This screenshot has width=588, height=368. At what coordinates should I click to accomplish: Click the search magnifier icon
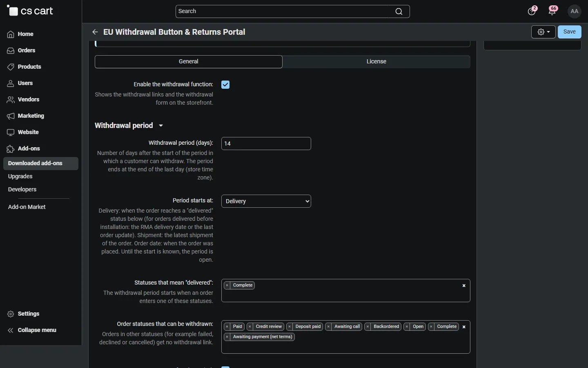tap(399, 11)
